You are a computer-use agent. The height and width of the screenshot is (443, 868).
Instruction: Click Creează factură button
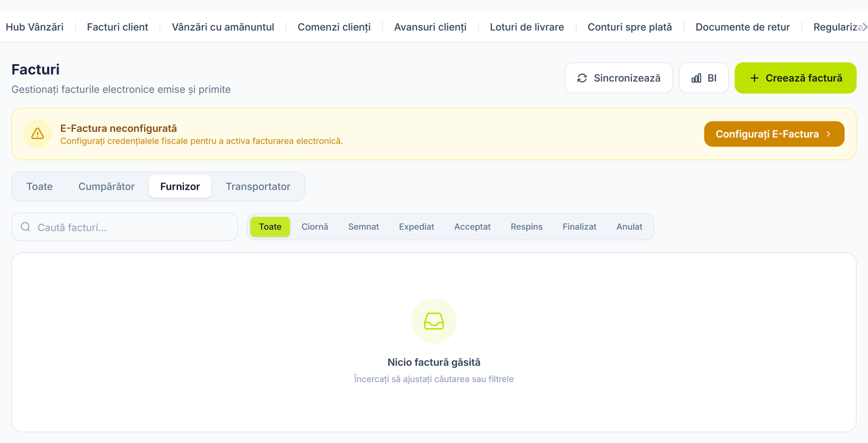point(796,78)
